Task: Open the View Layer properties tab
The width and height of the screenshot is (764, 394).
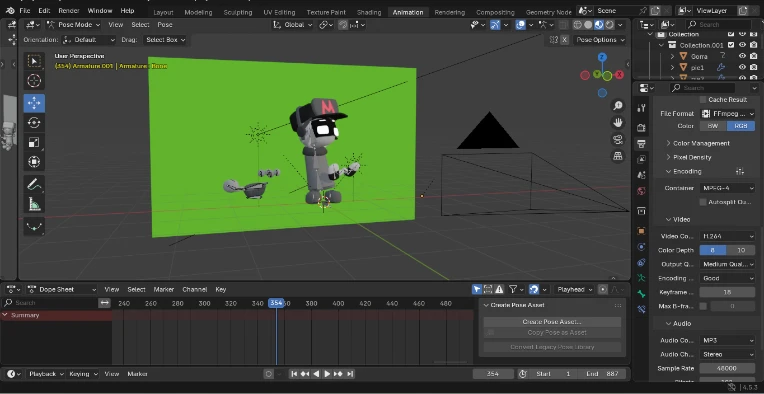Action: pos(641,159)
